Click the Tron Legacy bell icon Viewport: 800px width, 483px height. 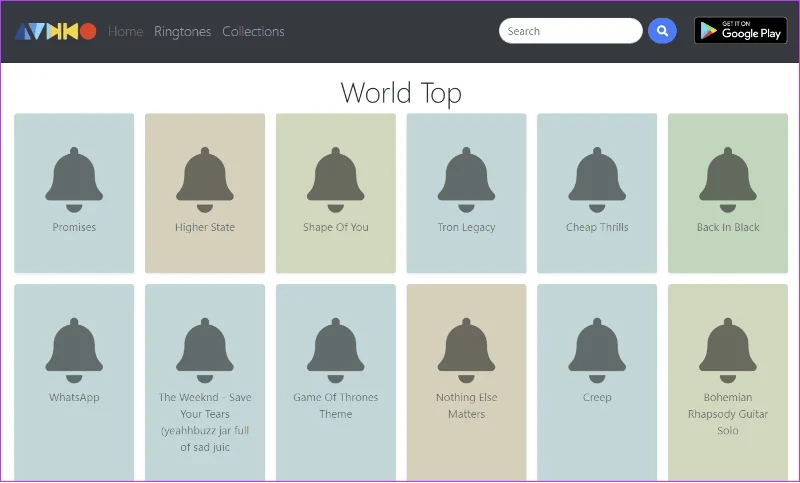[x=466, y=180]
